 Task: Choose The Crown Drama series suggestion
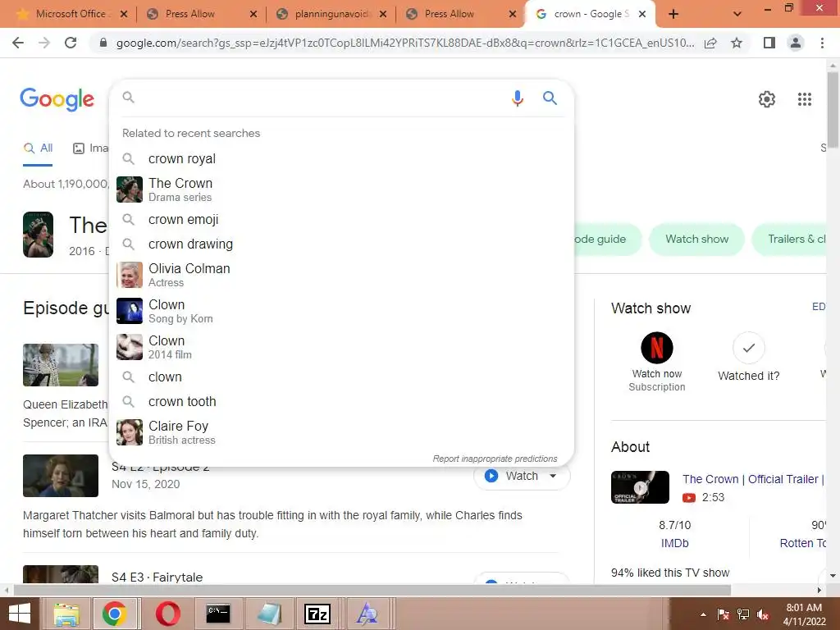tap(342, 189)
